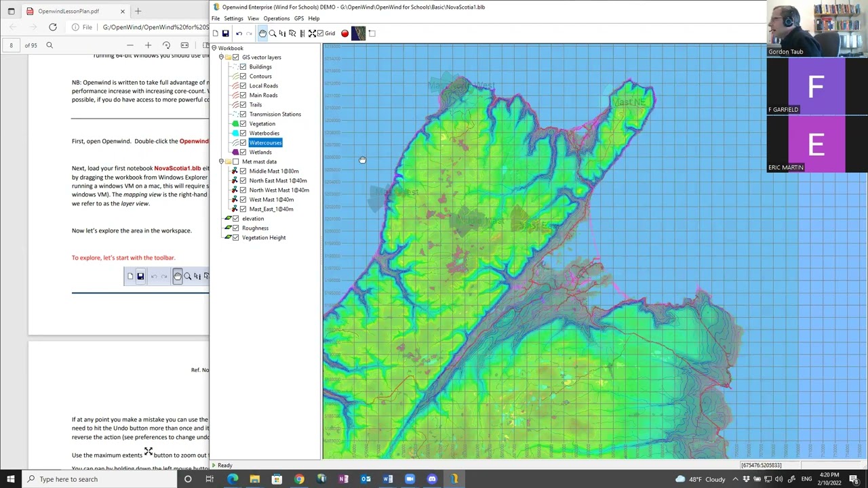Check the Met mast data checkbox

[x=236, y=161]
